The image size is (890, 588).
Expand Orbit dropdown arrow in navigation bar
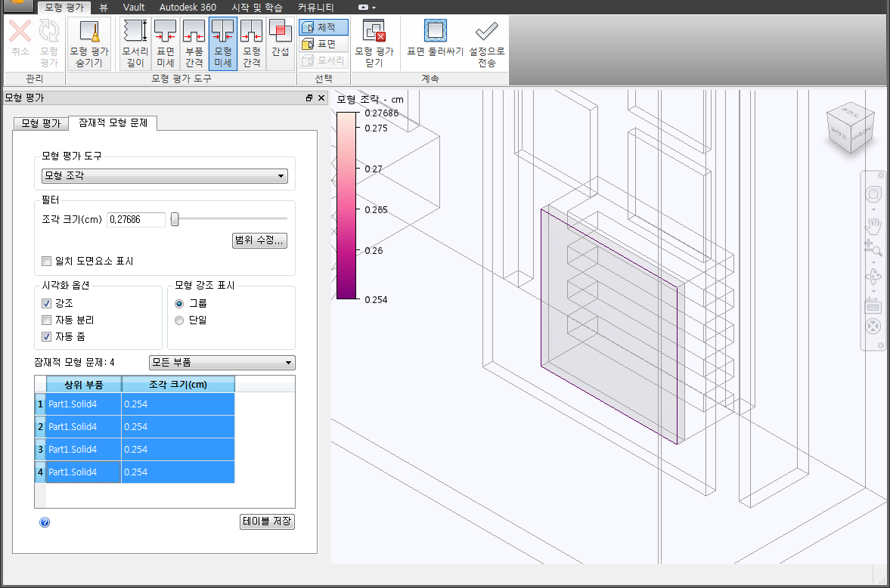[x=873, y=290]
